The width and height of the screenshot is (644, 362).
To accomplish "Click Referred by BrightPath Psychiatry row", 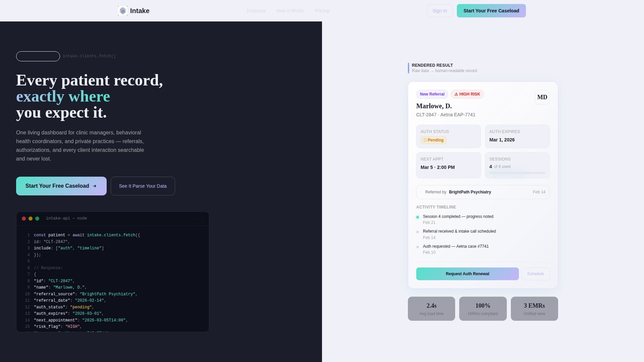I will click(483, 192).
